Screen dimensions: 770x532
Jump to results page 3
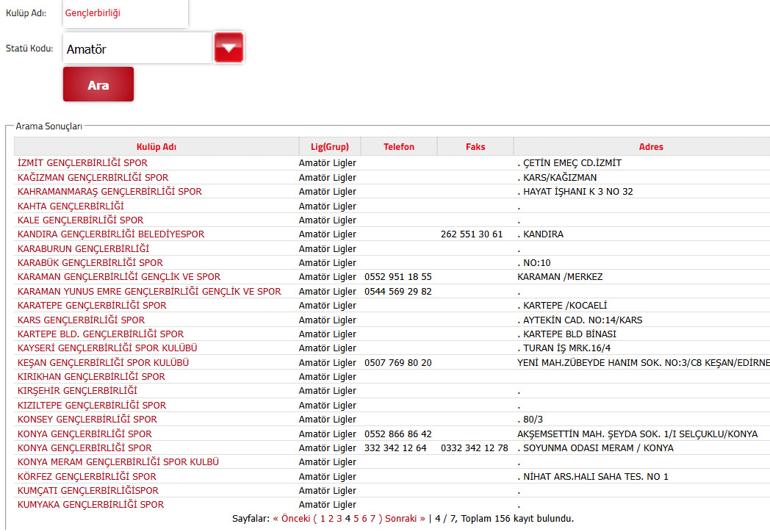339,519
